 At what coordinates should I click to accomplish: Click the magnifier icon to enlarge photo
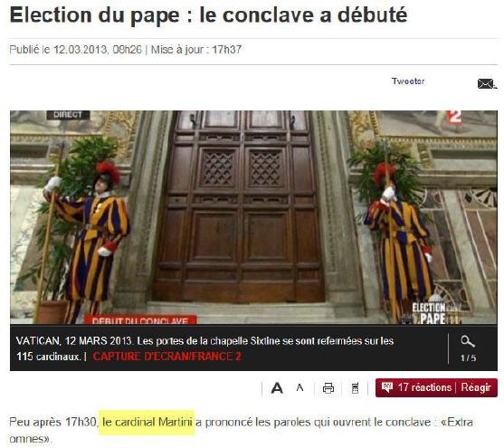click(x=468, y=341)
